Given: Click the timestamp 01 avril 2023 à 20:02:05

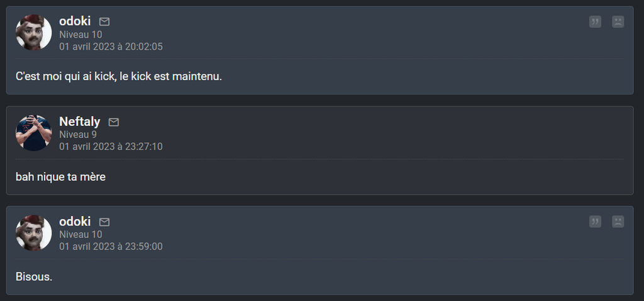Looking at the screenshot, I should 111,47.
